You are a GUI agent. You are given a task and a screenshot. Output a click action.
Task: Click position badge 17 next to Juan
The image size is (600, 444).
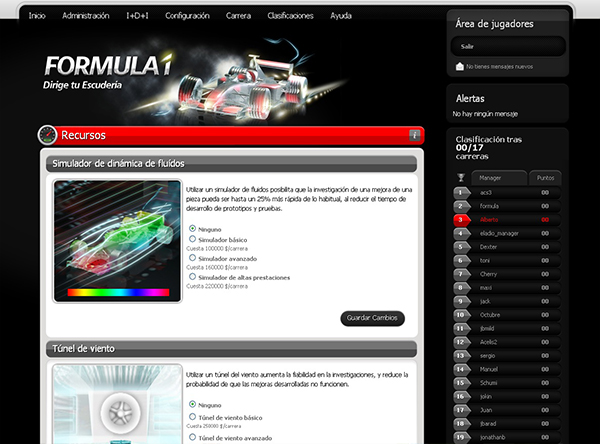click(461, 410)
